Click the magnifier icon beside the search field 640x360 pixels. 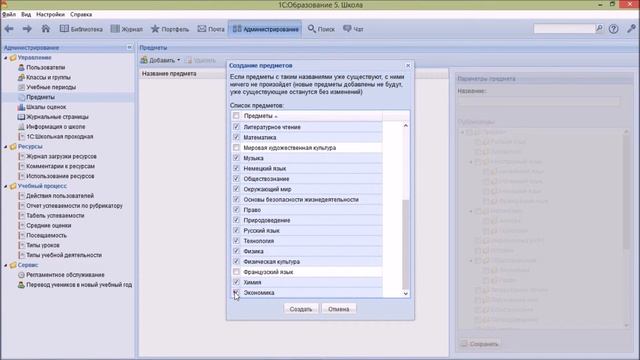[599, 29]
